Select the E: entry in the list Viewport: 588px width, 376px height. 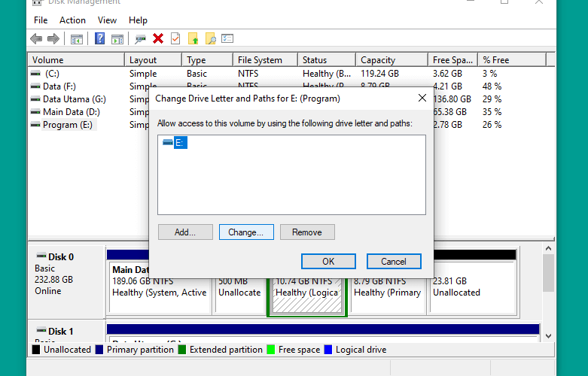coord(180,142)
